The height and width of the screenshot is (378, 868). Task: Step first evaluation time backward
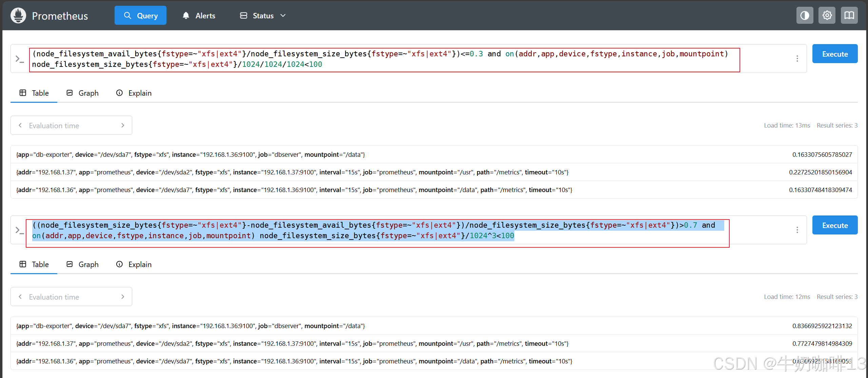click(20, 126)
